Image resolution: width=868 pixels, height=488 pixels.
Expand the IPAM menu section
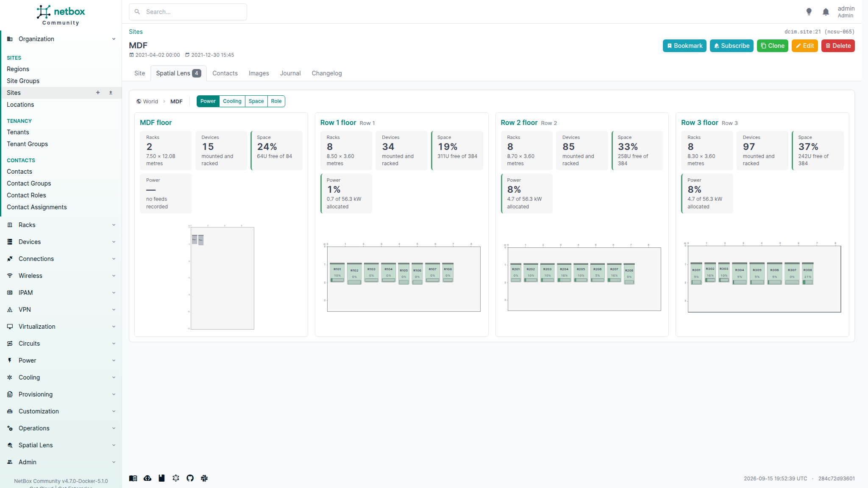61,293
